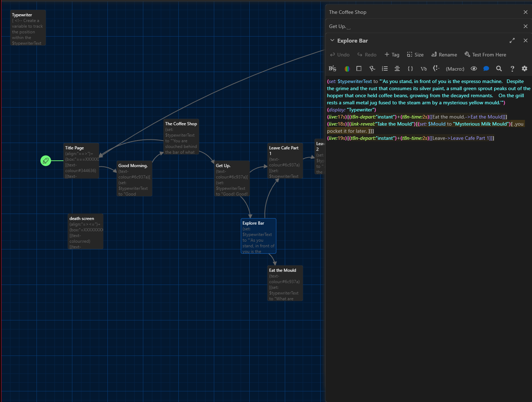Click the HTML comment (!- icon
The image size is (532, 402).
pos(436,68)
